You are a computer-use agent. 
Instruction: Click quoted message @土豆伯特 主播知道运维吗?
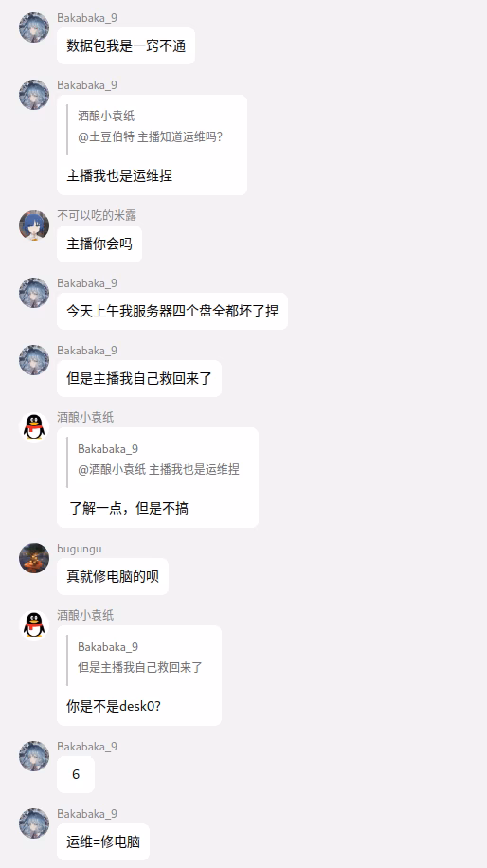click(x=150, y=136)
